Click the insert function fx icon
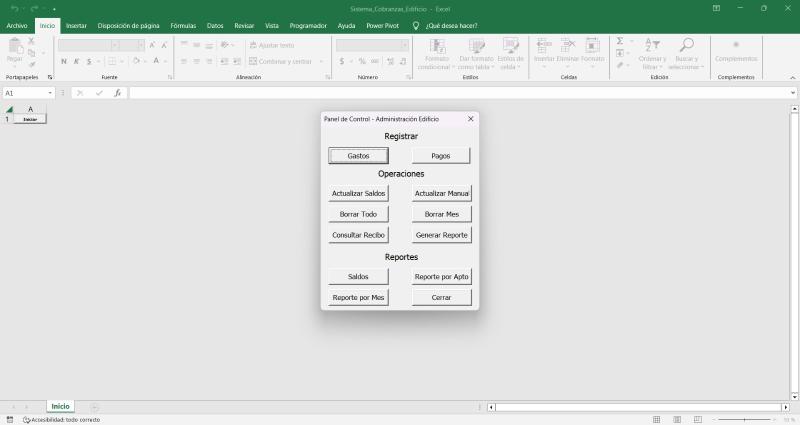The height and width of the screenshot is (425, 800). pyautogui.click(x=117, y=93)
